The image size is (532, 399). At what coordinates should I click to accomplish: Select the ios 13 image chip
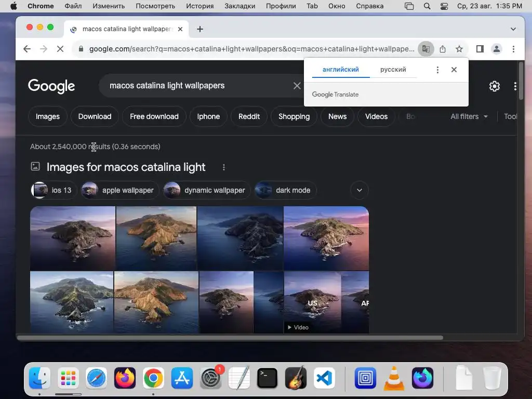[x=54, y=190]
